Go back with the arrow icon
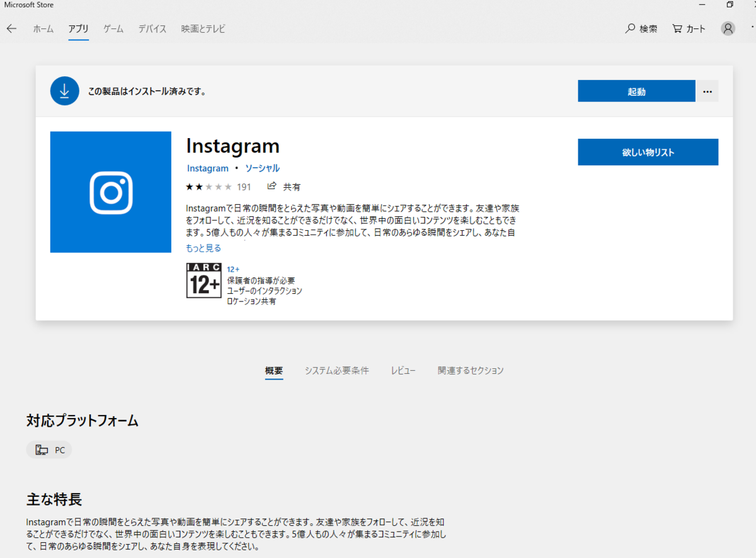This screenshot has width=756, height=558. [x=11, y=28]
